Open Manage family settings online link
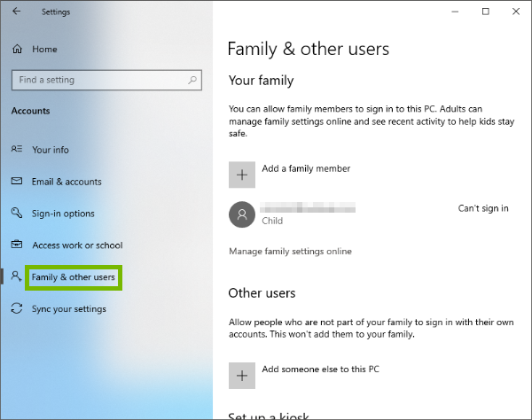 click(x=291, y=251)
